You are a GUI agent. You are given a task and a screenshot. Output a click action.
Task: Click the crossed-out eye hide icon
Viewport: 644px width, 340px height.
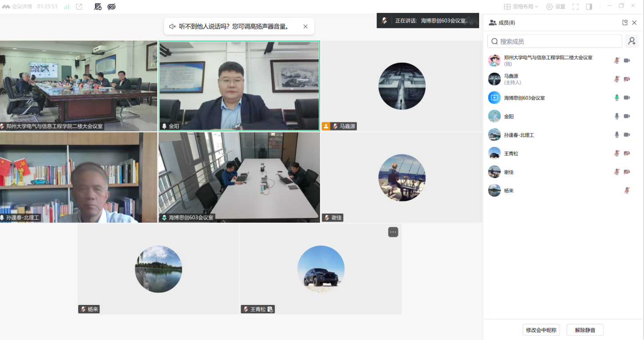(x=112, y=7)
